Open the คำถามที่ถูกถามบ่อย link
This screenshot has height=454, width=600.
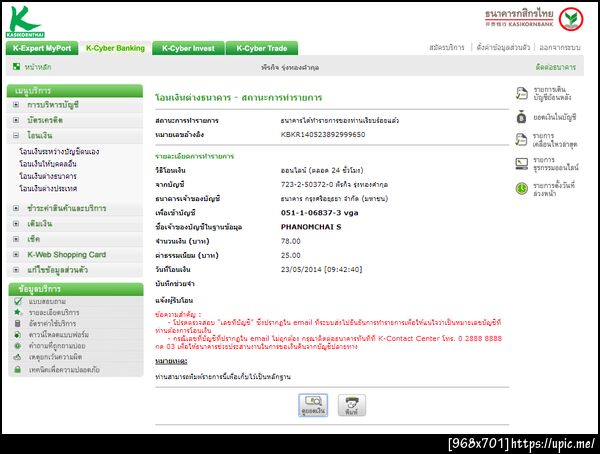[x=57, y=346]
